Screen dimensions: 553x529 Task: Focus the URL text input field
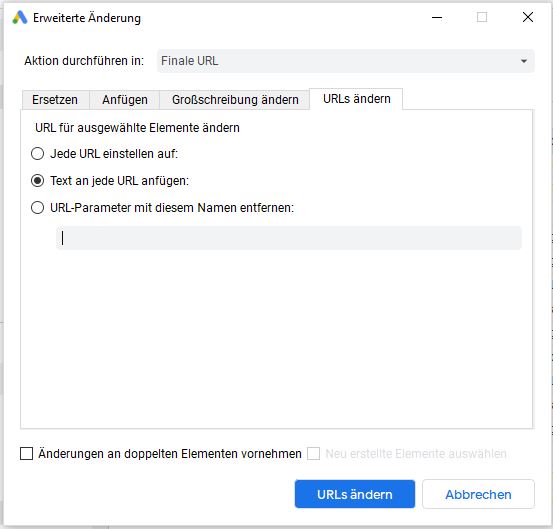click(x=288, y=238)
